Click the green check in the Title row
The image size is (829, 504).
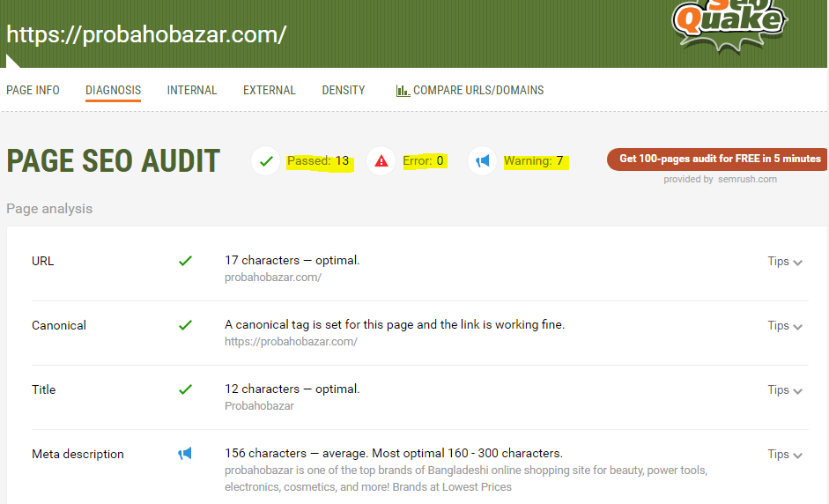point(185,389)
